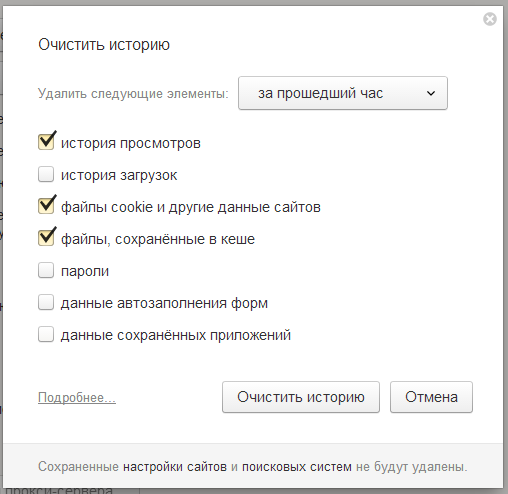The height and width of the screenshot is (494, 508).
Task: Close the dialog with the X icon
Action: point(490,19)
